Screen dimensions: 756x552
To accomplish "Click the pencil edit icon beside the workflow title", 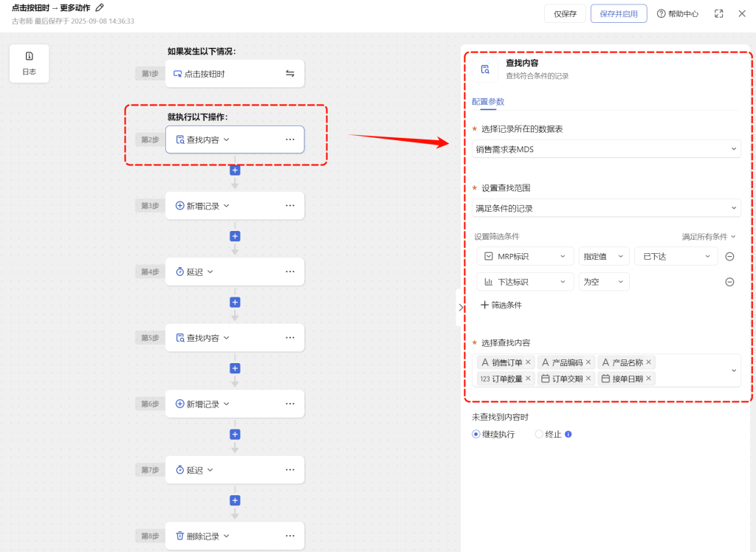I will coord(100,7).
